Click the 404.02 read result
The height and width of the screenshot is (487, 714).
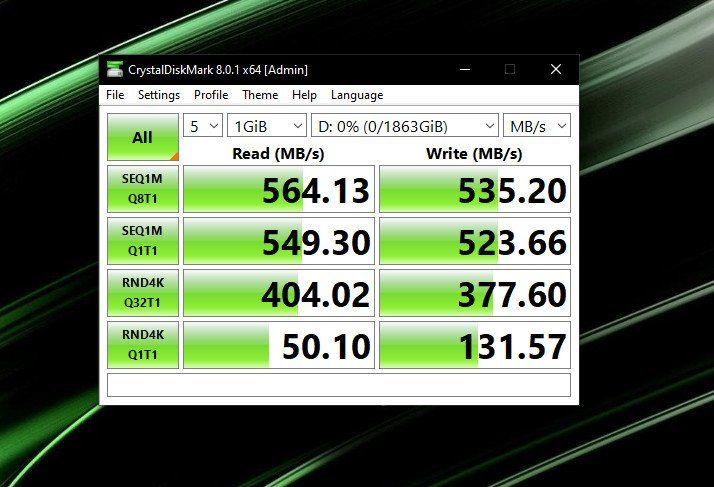279,293
